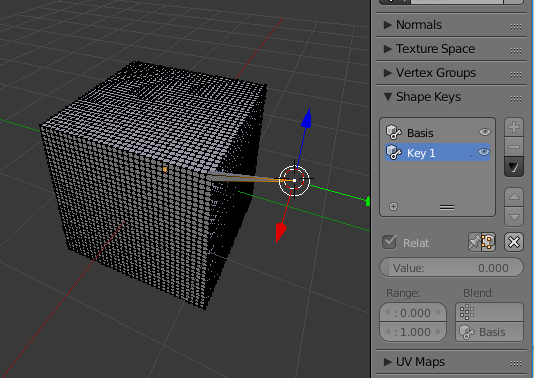
Task: Toggle visibility of Basis shape key
Action: pyautogui.click(x=484, y=132)
